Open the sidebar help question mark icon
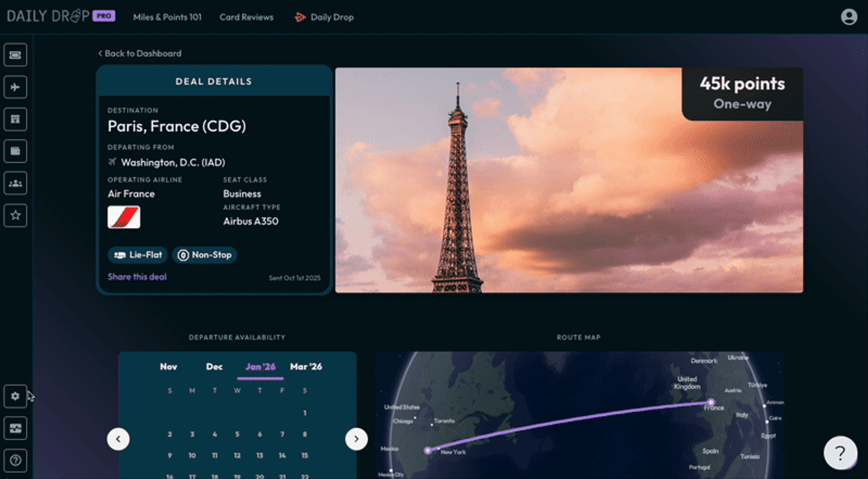Image resolution: width=868 pixels, height=479 pixels. tap(15, 460)
